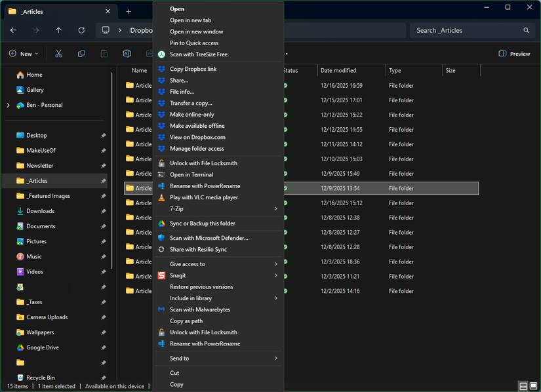The width and height of the screenshot is (541, 392).
Task: Click the Refresh icon in the address bar
Action: [x=81, y=29]
